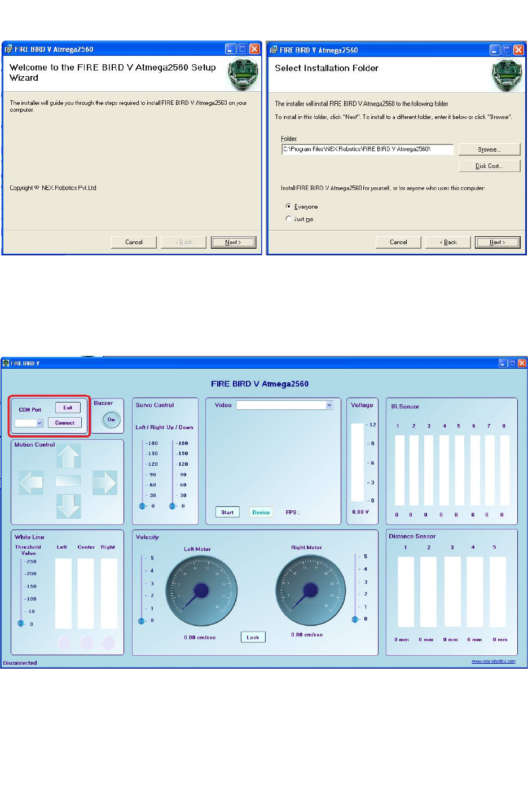Click the Browse button
This screenshot has width=528, height=812.
click(x=489, y=149)
